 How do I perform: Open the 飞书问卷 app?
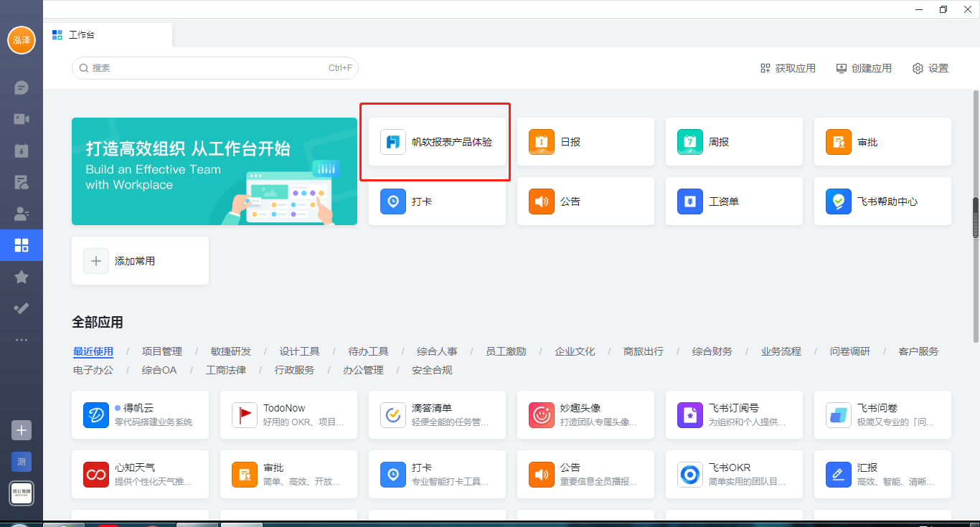pyautogui.click(x=882, y=414)
